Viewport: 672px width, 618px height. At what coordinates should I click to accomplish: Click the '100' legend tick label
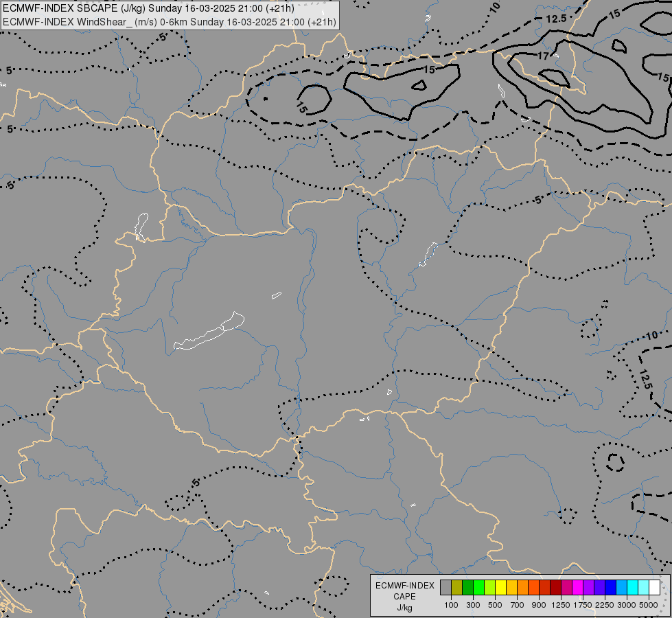click(x=451, y=605)
